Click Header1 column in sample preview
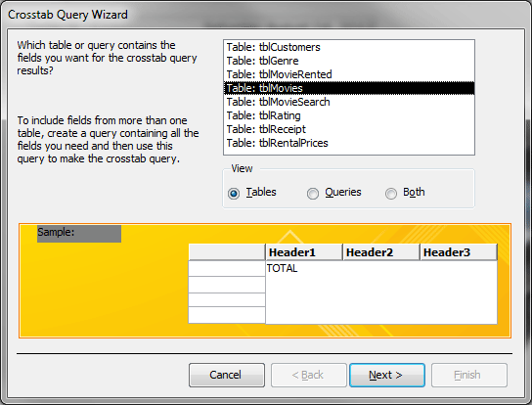The image size is (532, 405). (304, 252)
